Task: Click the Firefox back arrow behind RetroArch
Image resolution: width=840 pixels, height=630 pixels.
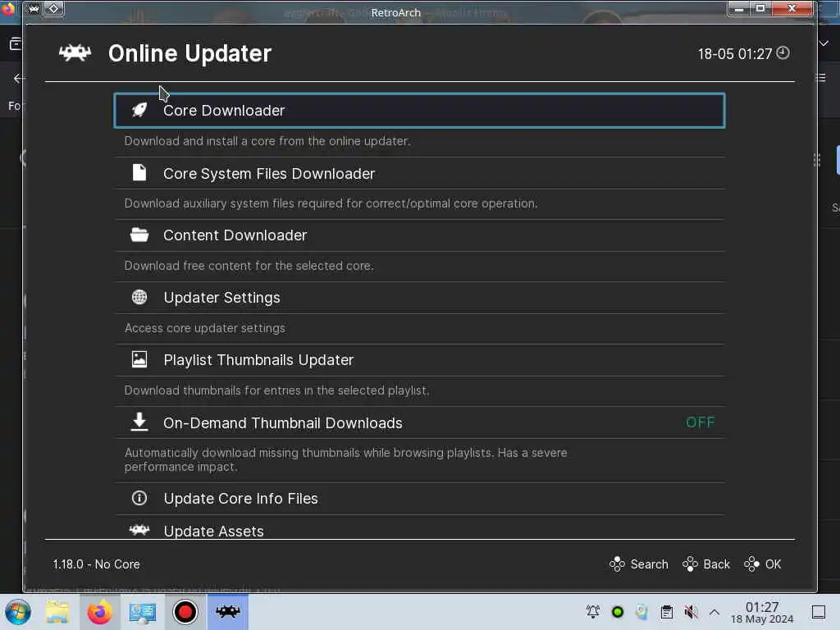Action: coord(18,78)
